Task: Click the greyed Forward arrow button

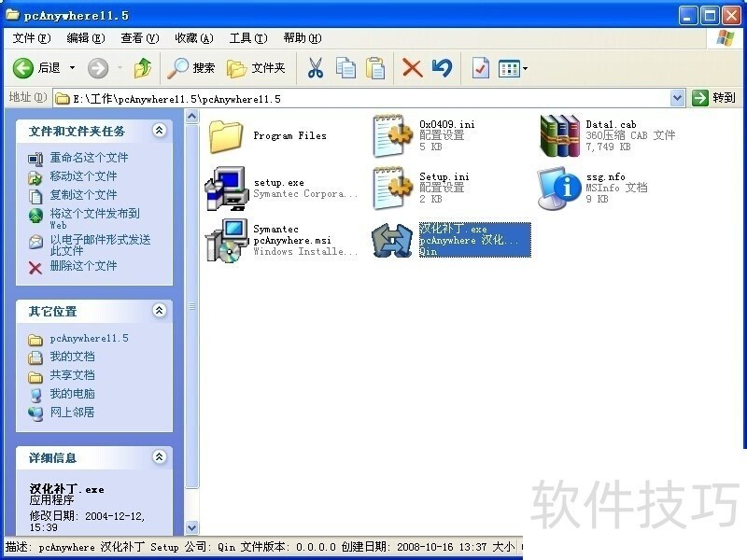Action: point(98,68)
